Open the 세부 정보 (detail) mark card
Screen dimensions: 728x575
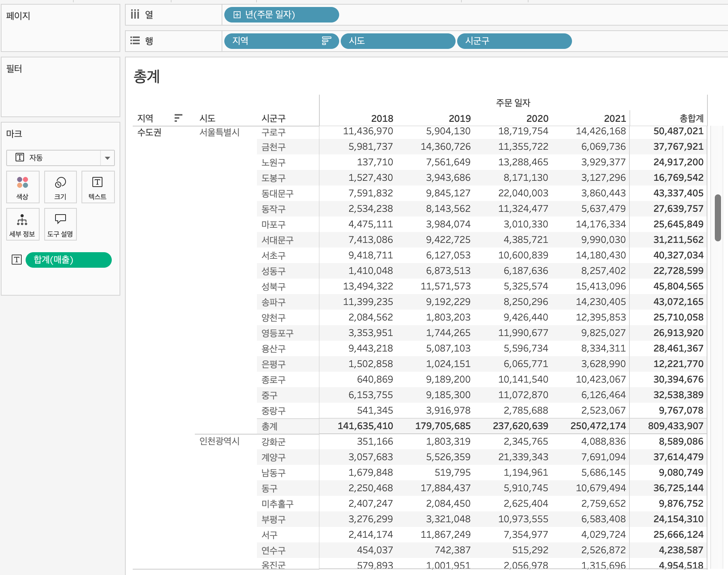pyautogui.click(x=23, y=224)
